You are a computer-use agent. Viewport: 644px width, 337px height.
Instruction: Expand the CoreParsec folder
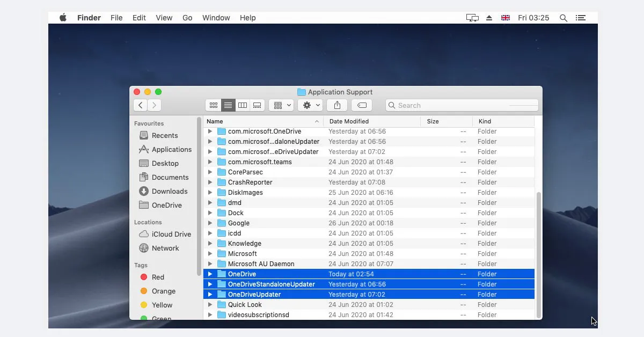[x=210, y=172]
